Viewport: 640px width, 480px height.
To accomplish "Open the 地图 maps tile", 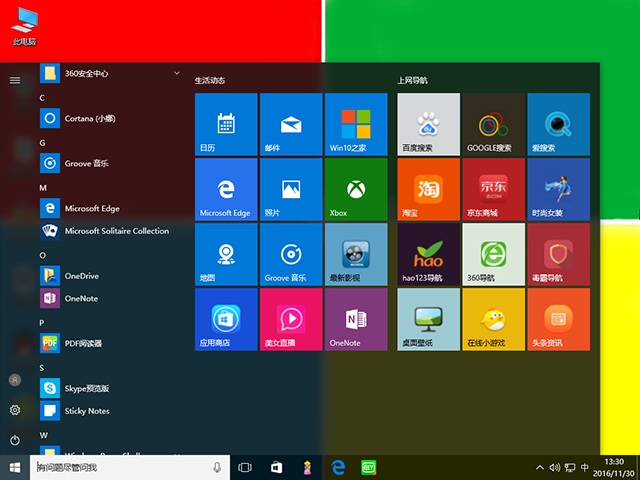I will pyautogui.click(x=226, y=254).
